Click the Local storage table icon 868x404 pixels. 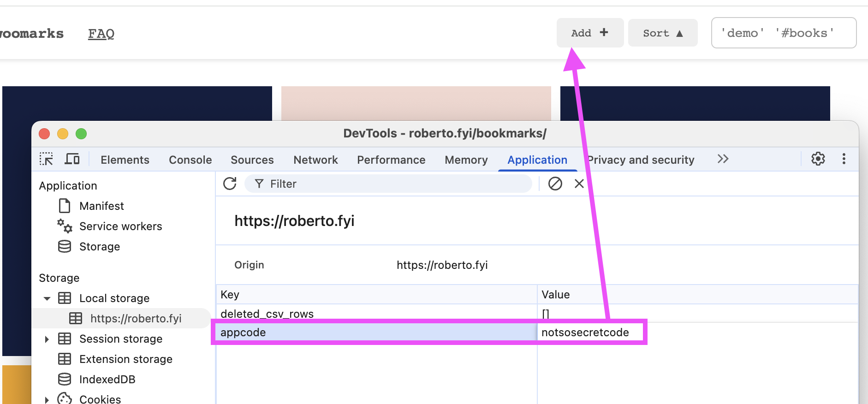click(65, 298)
